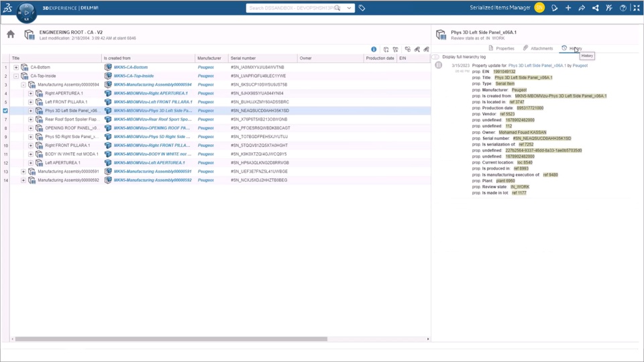Click Peugeot link in CA-Bottom row
This screenshot has width=644, height=362.
pyautogui.click(x=206, y=67)
